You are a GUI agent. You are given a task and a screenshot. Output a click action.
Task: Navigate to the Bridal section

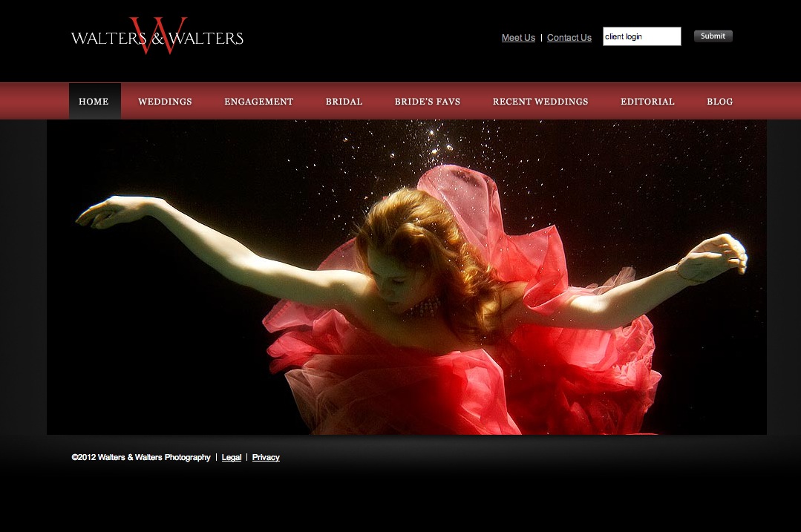pyautogui.click(x=344, y=102)
